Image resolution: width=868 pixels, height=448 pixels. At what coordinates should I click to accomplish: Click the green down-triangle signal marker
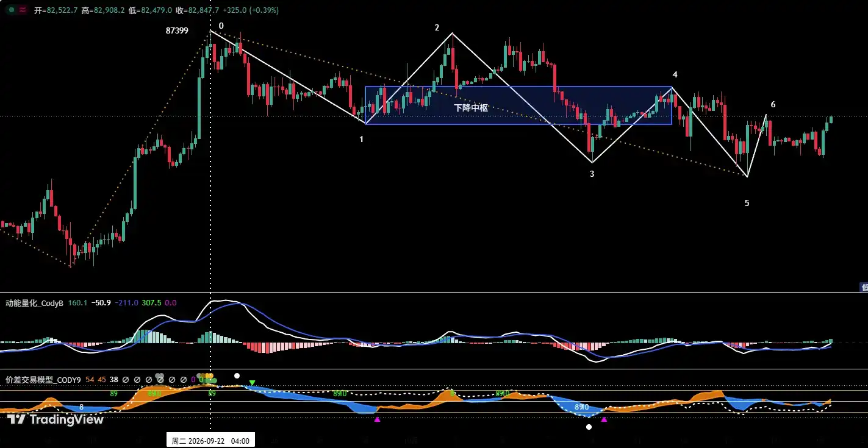pyautogui.click(x=252, y=383)
